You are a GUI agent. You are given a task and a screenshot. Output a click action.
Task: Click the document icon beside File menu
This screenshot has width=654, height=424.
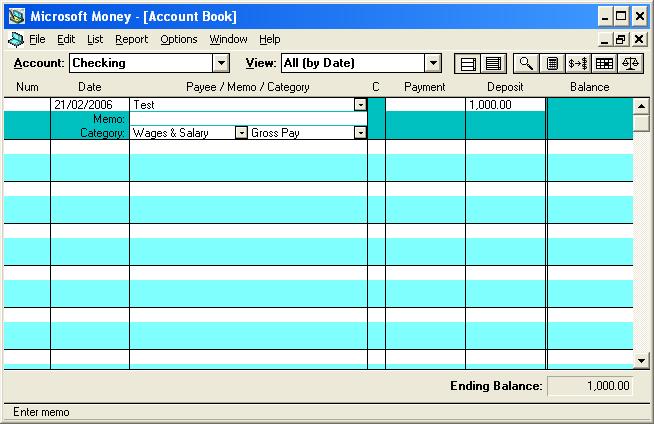16,40
